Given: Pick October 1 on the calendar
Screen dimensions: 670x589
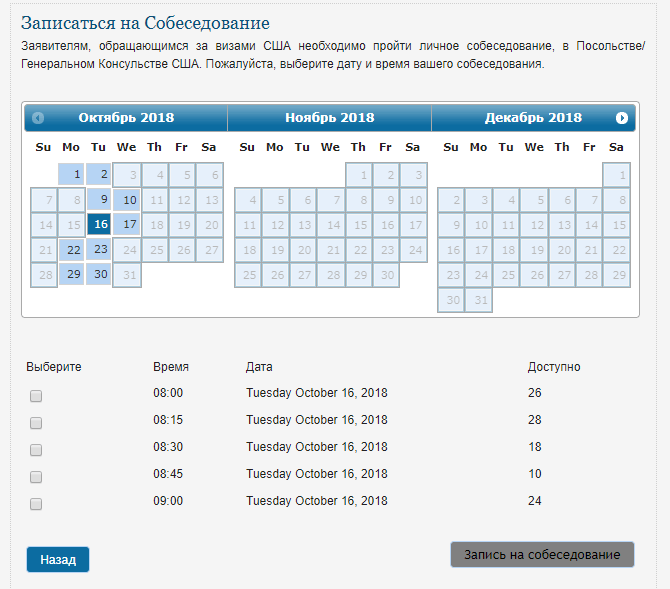Looking at the screenshot, I should (x=72, y=174).
